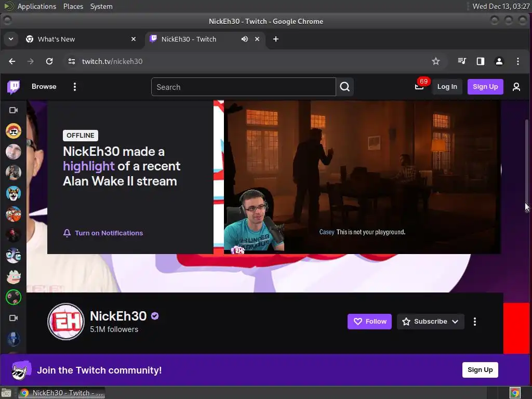Play the Alan Wake II highlight video
The image size is (532, 399).
point(362,177)
